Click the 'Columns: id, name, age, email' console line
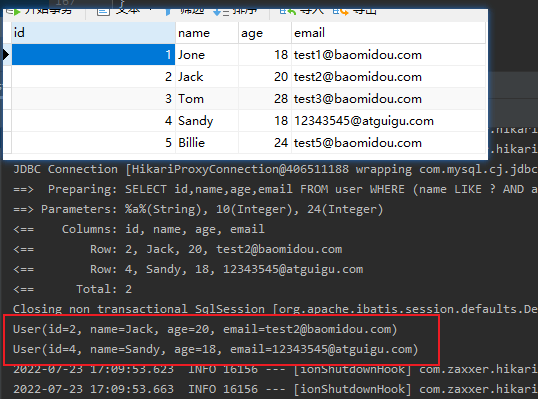 pyautogui.click(x=139, y=229)
